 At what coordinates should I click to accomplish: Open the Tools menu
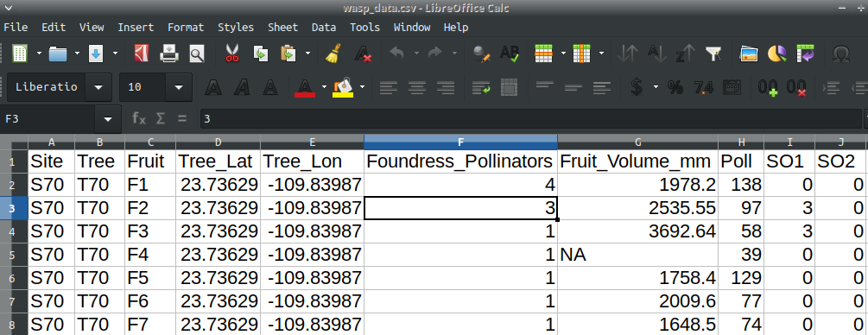[x=364, y=27]
